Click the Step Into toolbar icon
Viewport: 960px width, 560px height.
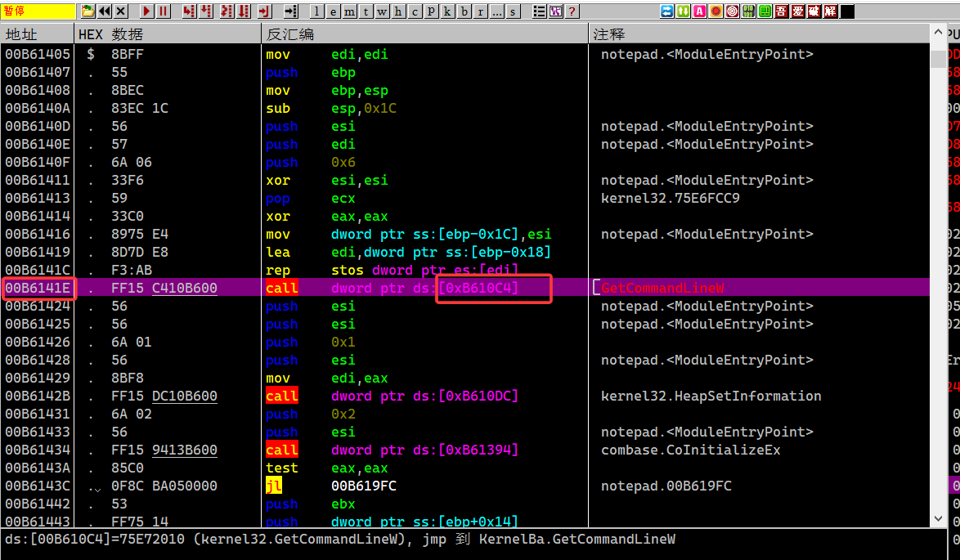pos(190,11)
